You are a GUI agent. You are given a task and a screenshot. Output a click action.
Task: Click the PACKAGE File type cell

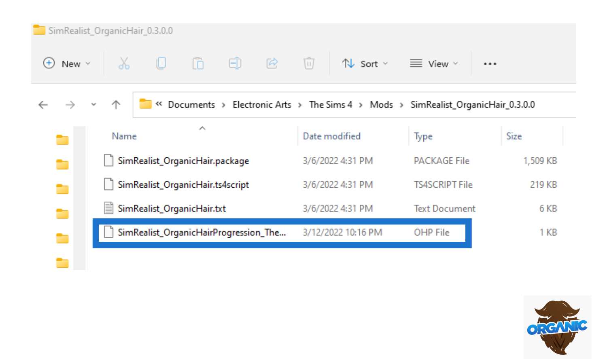[x=441, y=161]
